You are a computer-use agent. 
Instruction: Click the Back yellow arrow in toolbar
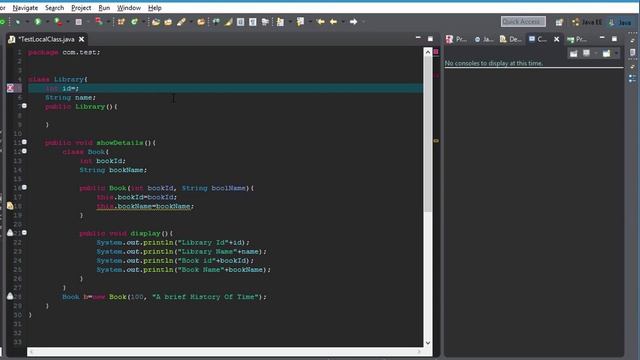click(x=333, y=22)
